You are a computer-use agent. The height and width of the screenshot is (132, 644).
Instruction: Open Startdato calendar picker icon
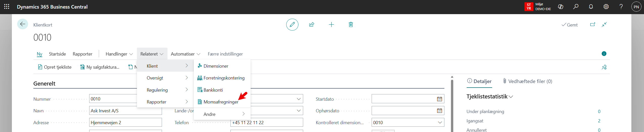(440, 99)
